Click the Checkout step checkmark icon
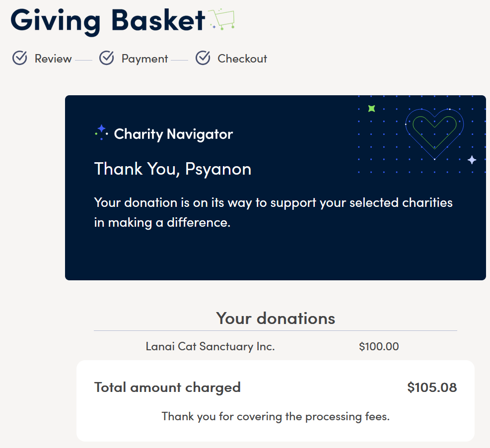This screenshot has height=448, width=490. click(203, 58)
